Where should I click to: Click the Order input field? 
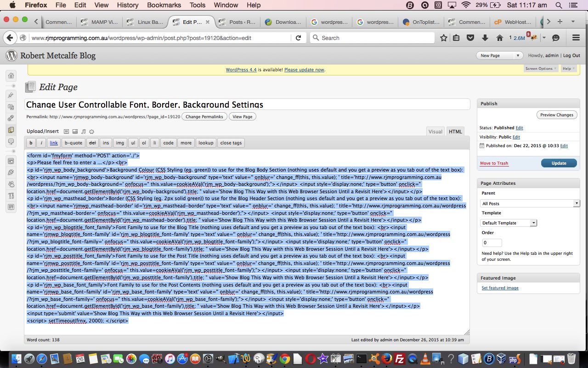[x=492, y=242]
